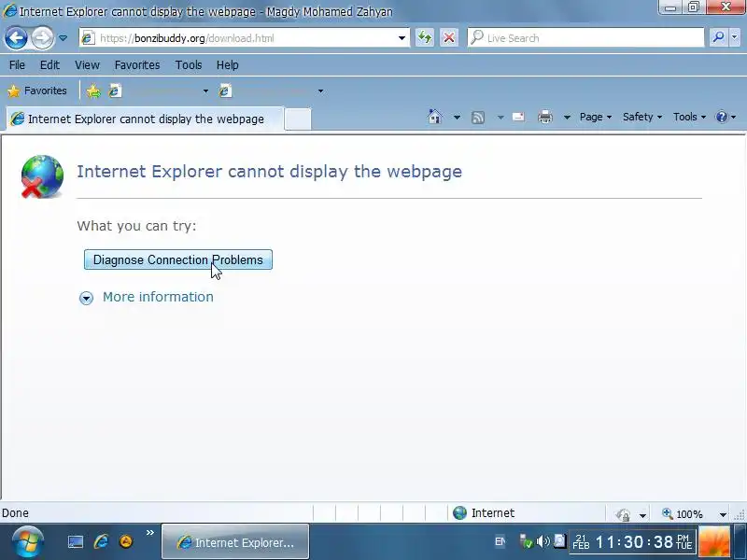This screenshot has width=747, height=560.
Task: Expand the second favorites bar item dropdown
Action: (x=320, y=91)
